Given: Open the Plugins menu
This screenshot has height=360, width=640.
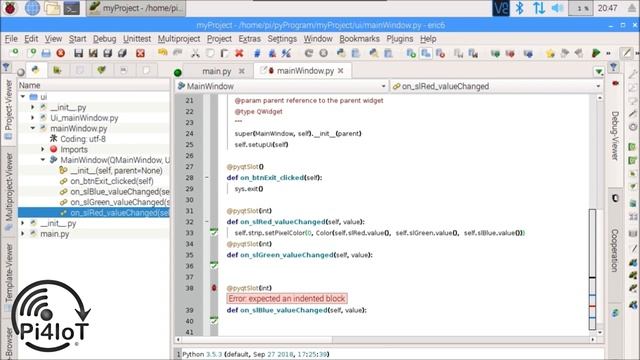Looking at the screenshot, I should coord(400,39).
